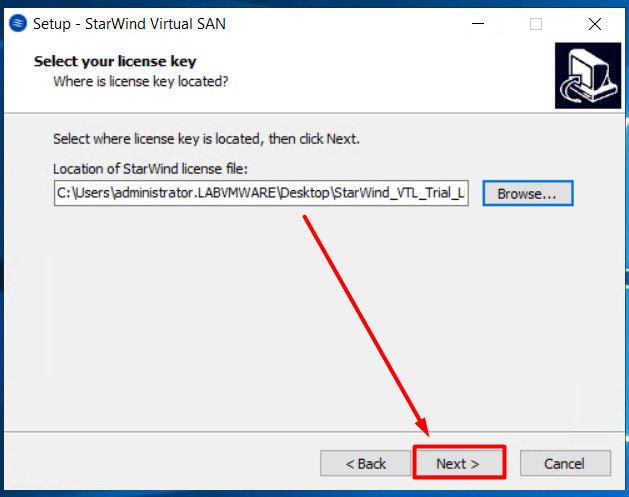Click the "Setup - StarWind Virtual SAN" title text
Screen dimensions: 629x497
point(129,22)
